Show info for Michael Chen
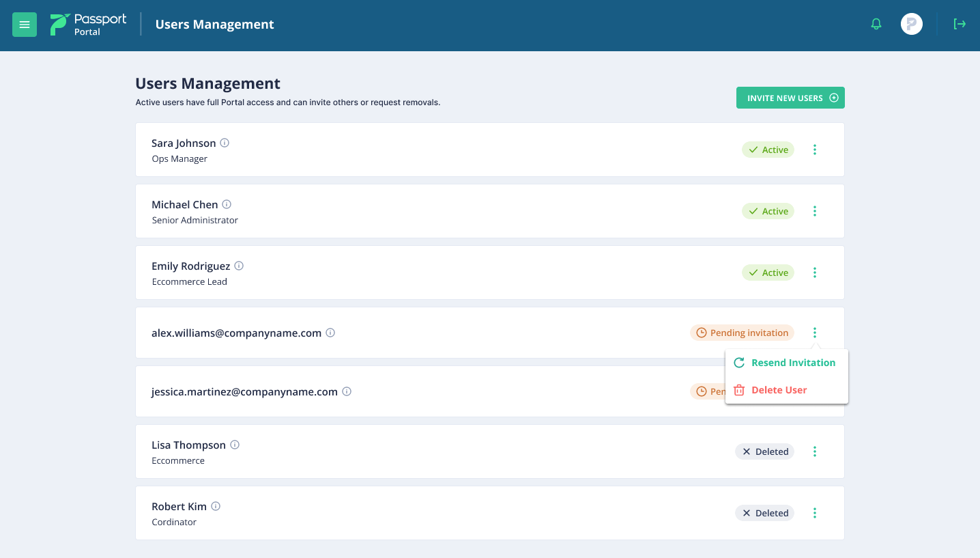Viewport: 980px width, 558px height. 227,205
